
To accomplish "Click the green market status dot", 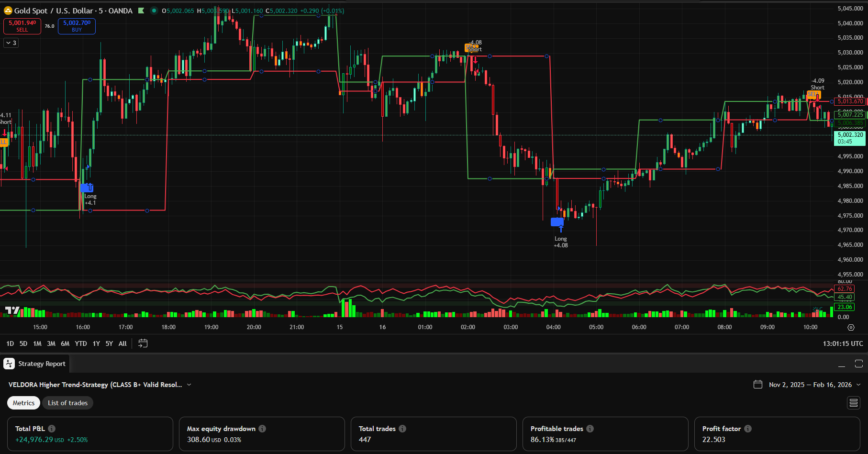I will [154, 11].
